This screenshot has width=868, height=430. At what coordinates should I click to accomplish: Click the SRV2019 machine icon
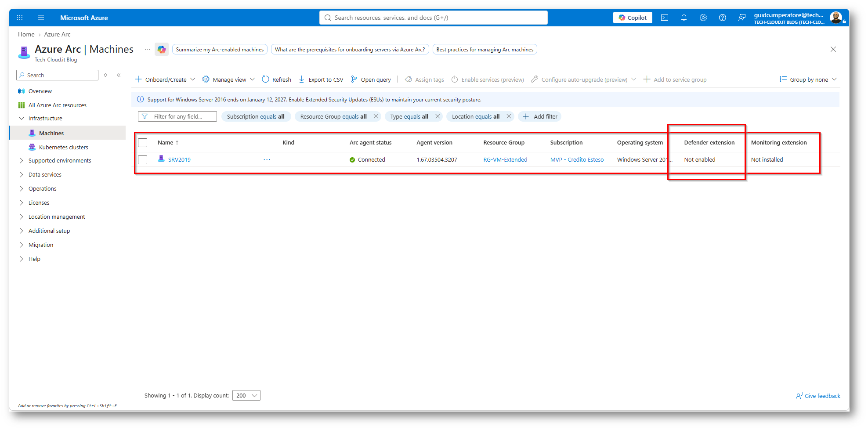(x=161, y=159)
